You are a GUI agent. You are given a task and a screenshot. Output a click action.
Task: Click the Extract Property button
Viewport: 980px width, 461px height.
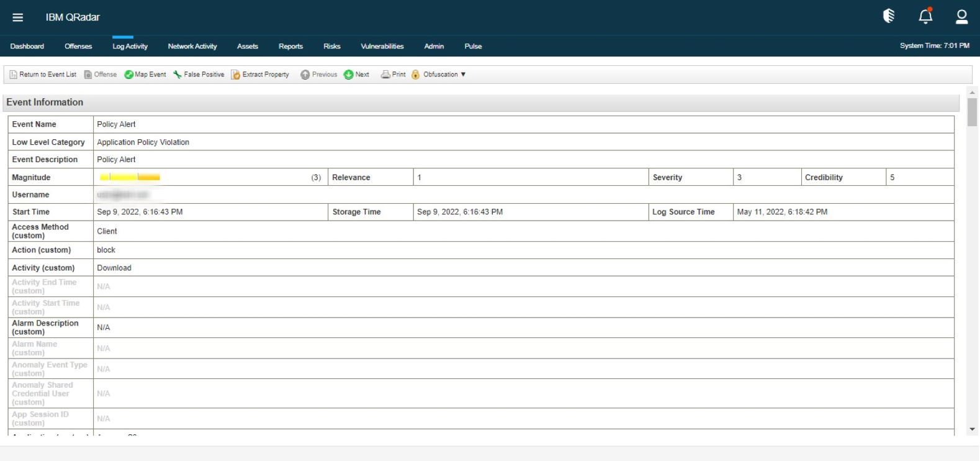260,75
